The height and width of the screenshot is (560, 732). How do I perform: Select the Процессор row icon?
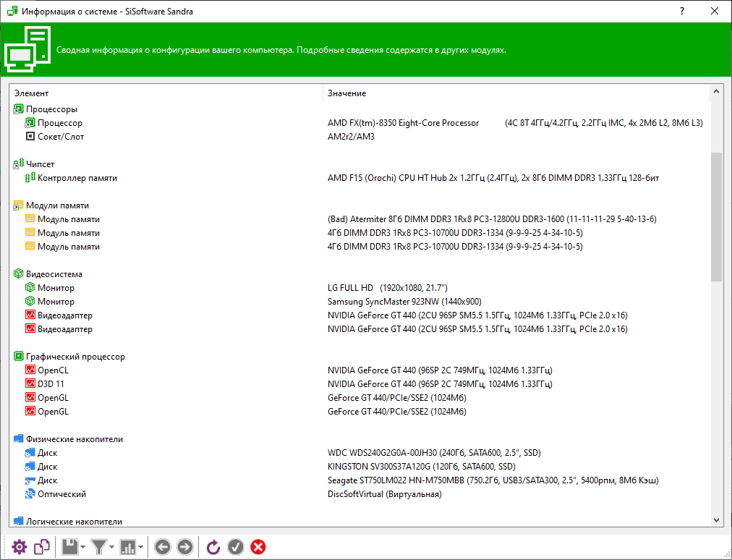[30, 123]
